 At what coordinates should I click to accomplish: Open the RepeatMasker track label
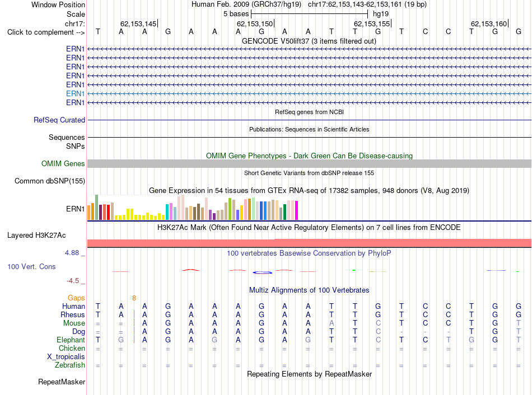coord(62,382)
